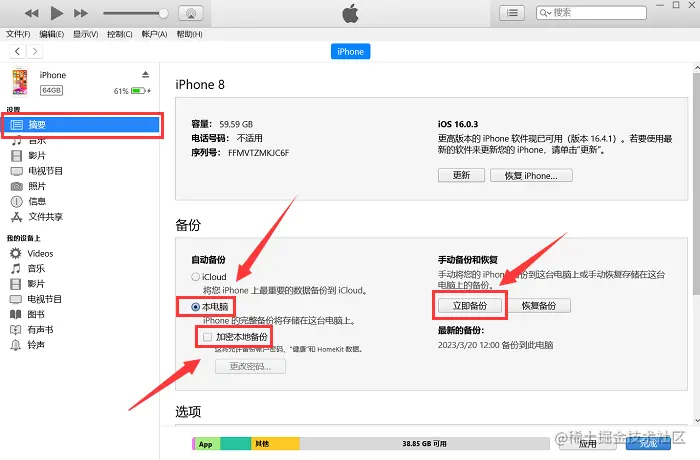
Task: Open the 帮助(H) menu
Action: click(x=189, y=34)
